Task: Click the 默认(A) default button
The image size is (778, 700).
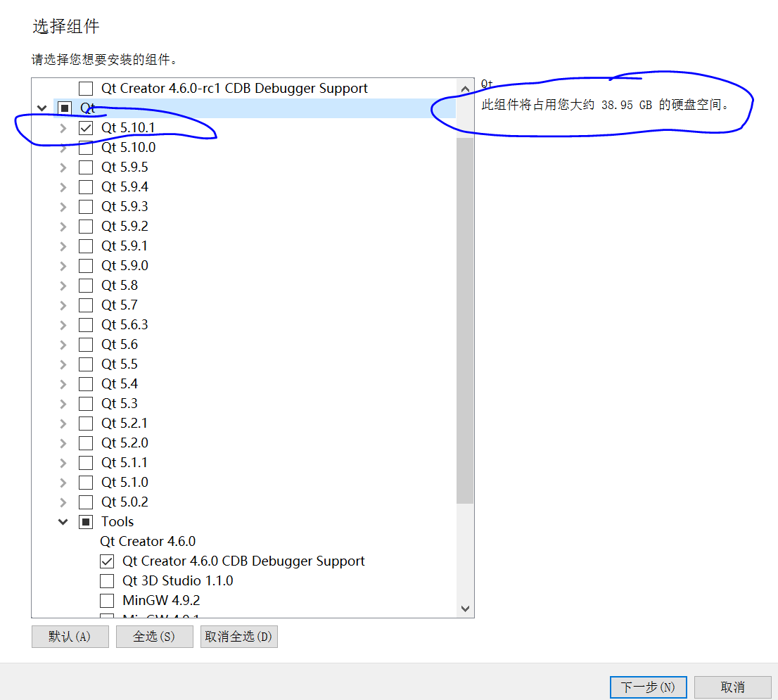Action: pos(70,637)
